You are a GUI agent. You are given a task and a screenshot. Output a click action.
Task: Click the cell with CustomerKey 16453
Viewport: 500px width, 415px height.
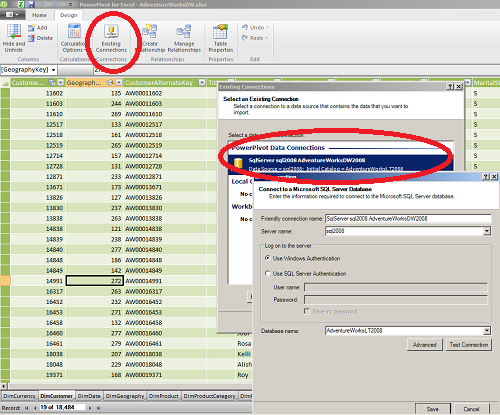click(x=37, y=312)
